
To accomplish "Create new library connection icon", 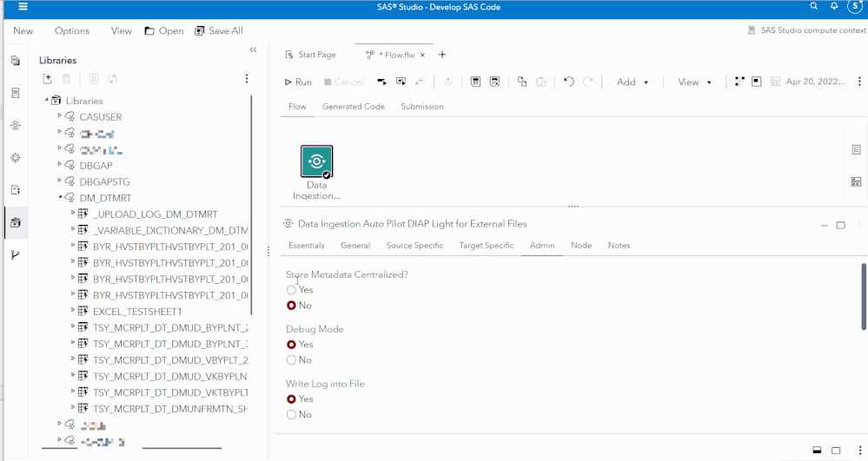I will (x=48, y=79).
